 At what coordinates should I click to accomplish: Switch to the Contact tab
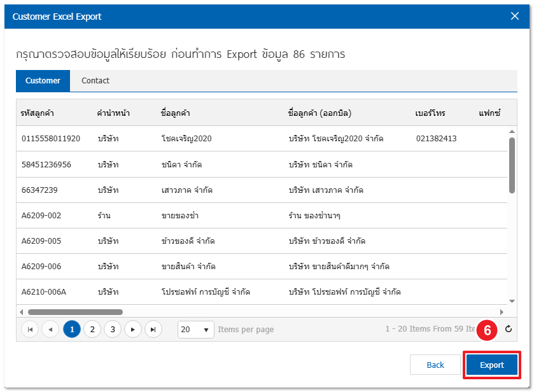tap(95, 81)
